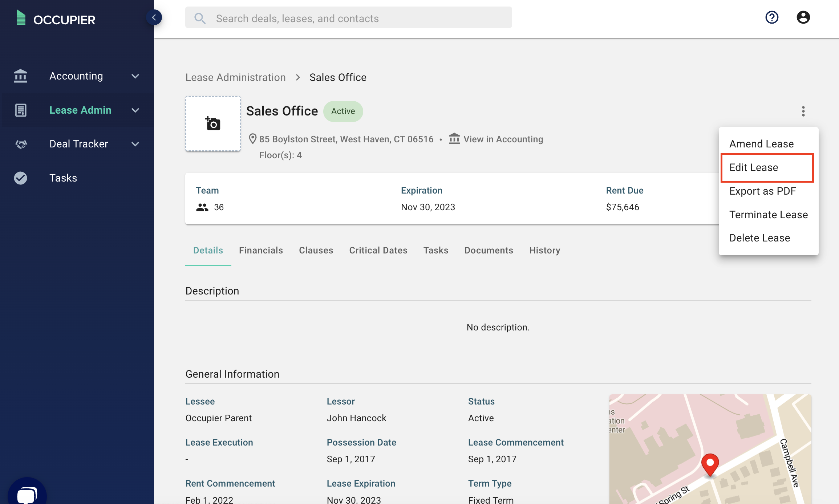Expand the Accounting sidebar chevron

[x=135, y=76]
